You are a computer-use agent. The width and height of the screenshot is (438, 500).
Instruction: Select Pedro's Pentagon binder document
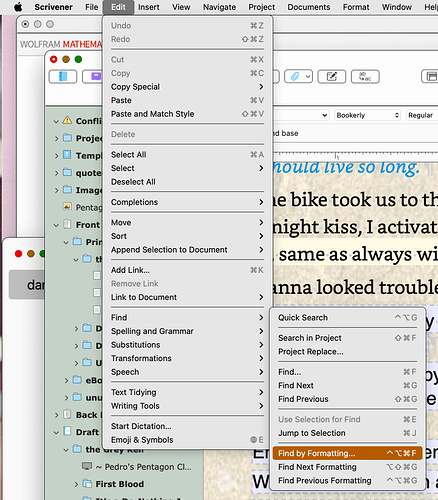pyautogui.click(x=143, y=467)
